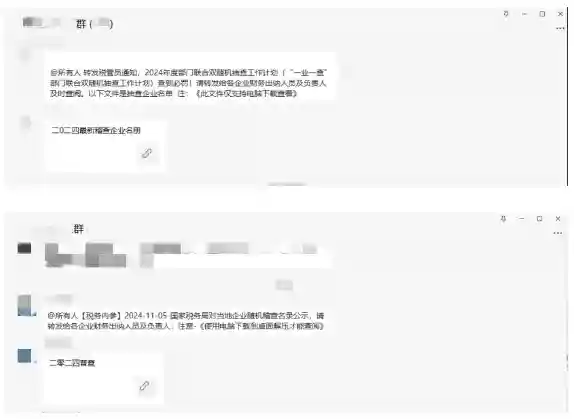
Task: Open the top chat's more options menu
Action: 560,28
